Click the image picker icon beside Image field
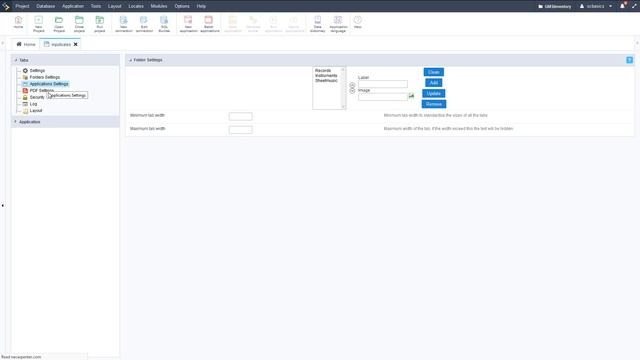 pyautogui.click(x=411, y=96)
